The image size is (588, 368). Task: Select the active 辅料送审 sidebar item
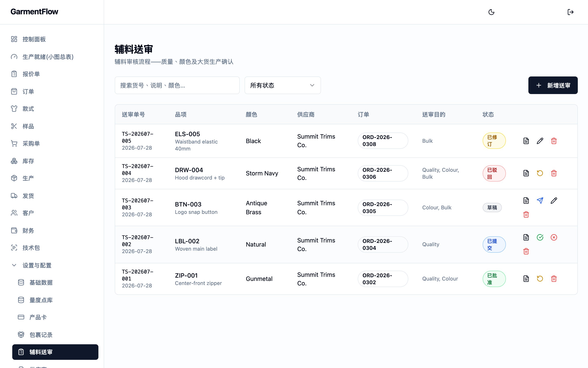click(x=55, y=352)
